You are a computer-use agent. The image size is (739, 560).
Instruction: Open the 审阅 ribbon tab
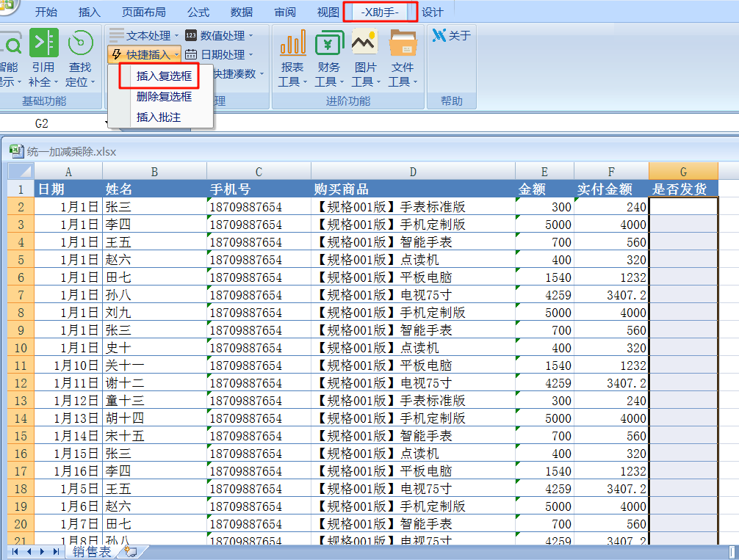coord(285,12)
